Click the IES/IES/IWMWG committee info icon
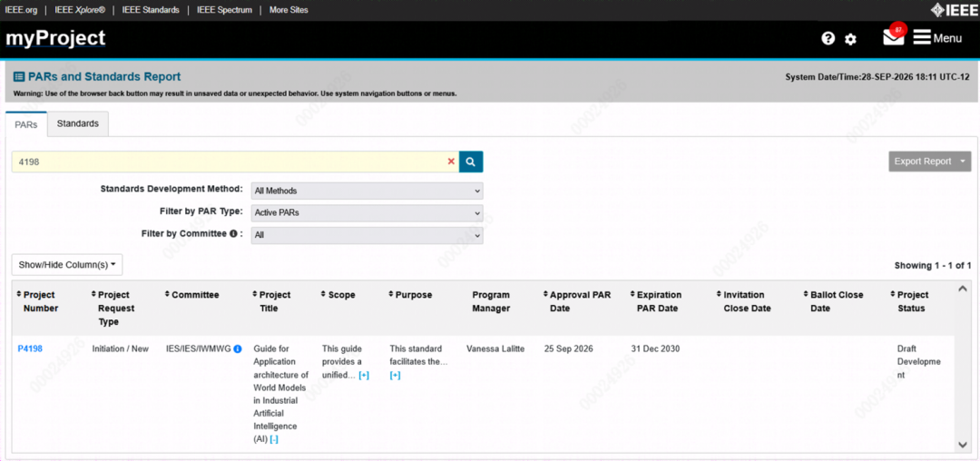 (x=238, y=349)
